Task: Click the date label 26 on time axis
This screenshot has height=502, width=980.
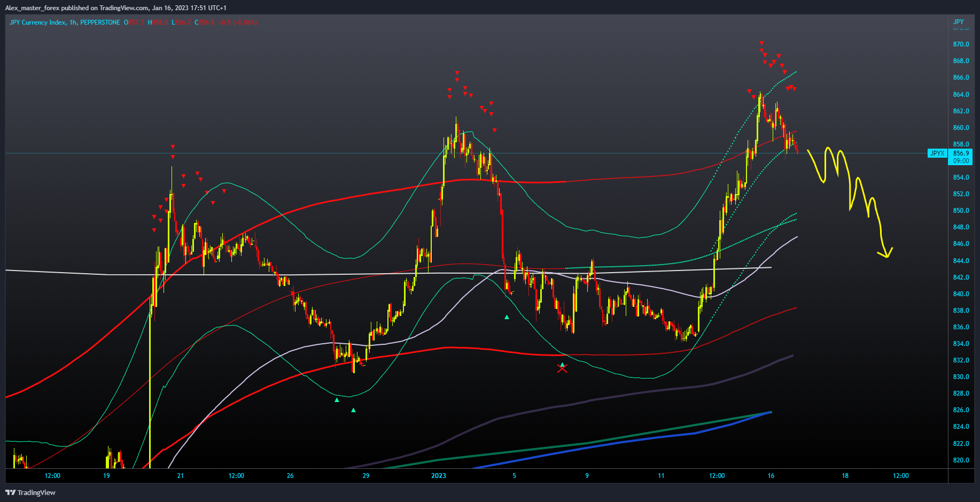Action: (290, 476)
